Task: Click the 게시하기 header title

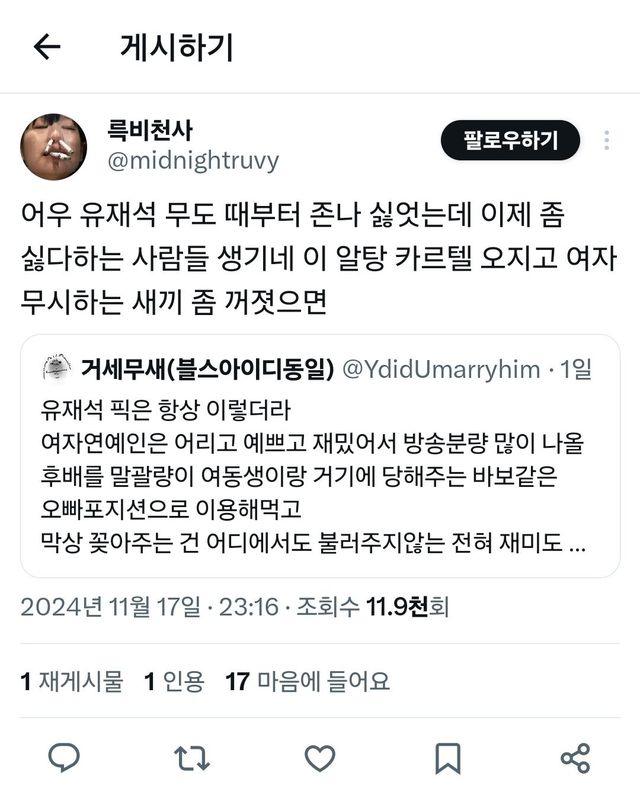Action: click(x=177, y=47)
